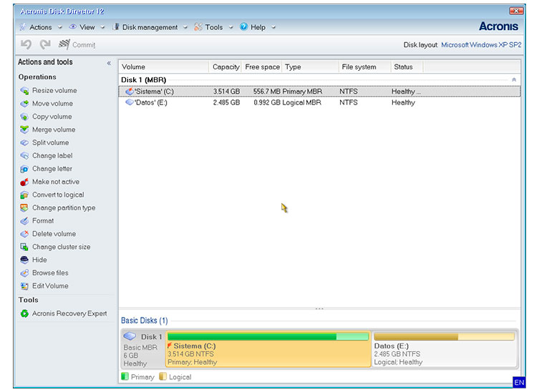Click the Make not active icon
The height and width of the screenshot is (392, 544).
point(24,182)
